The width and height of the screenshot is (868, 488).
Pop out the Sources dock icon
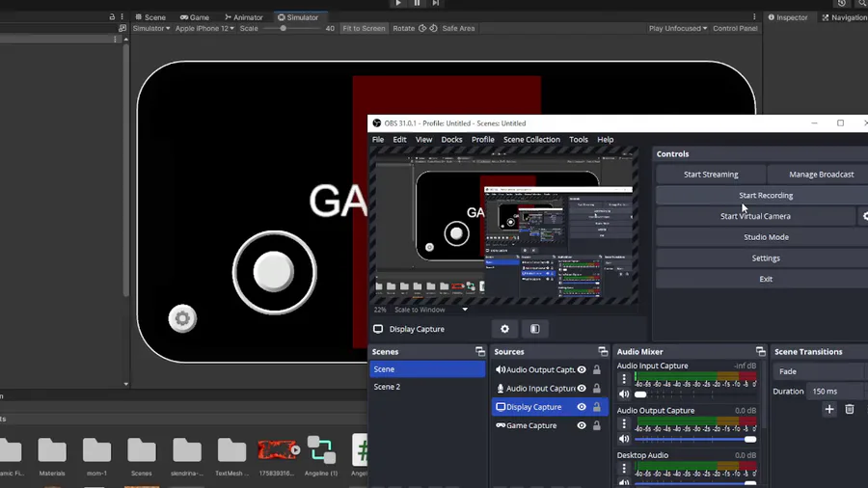click(x=603, y=351)
